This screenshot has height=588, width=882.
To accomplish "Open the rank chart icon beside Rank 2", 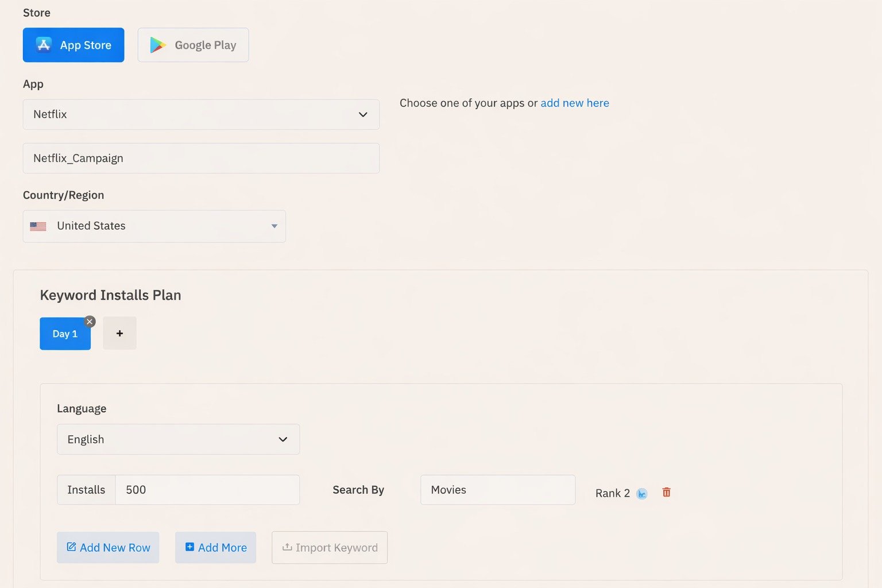I will [642, 493].
